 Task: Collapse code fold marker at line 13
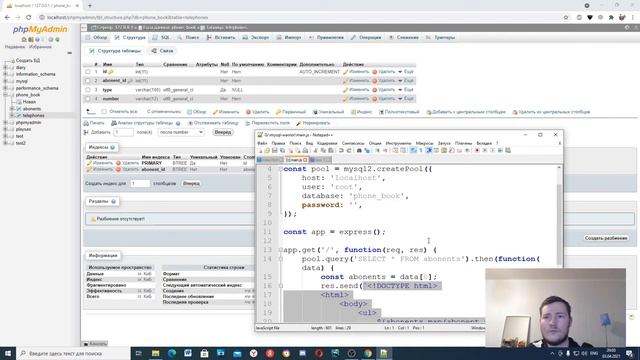[280, 250]
